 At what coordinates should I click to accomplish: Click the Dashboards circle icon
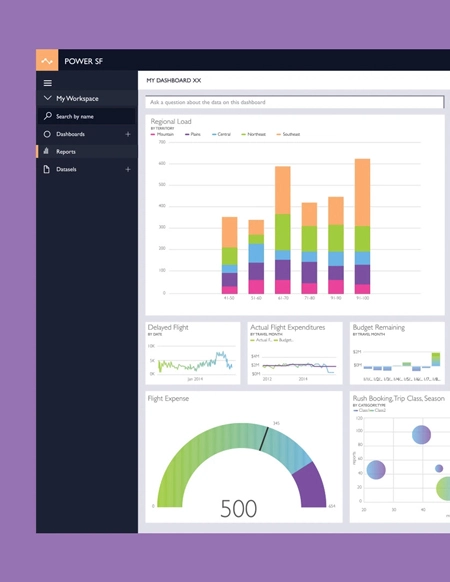[47, 134]
